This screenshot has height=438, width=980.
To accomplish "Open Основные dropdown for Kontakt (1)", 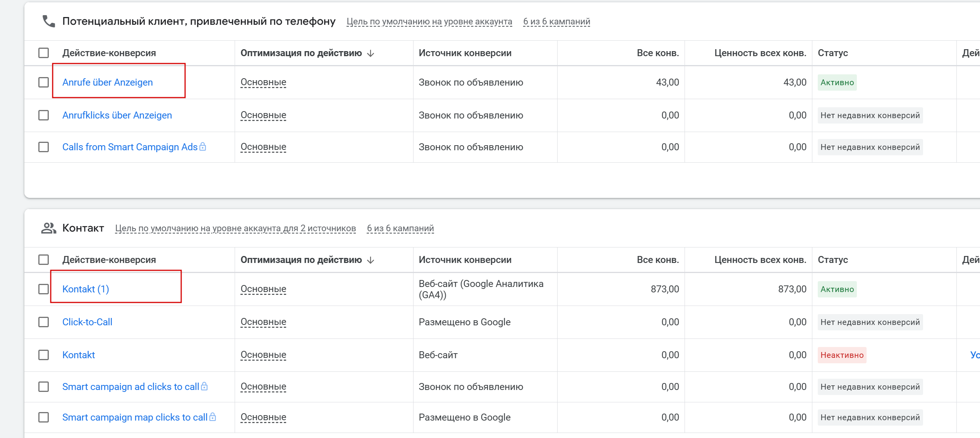I will pos(263,289).
